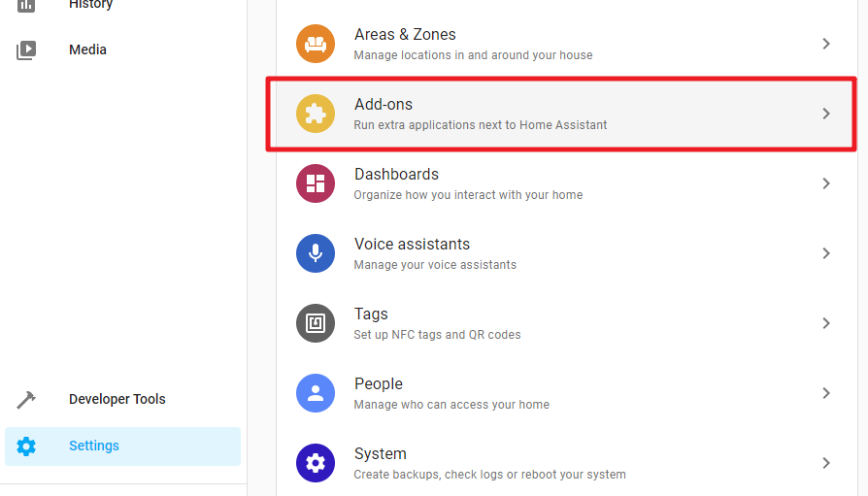Open the Dashboards settings title

click(x=396, y=174)
